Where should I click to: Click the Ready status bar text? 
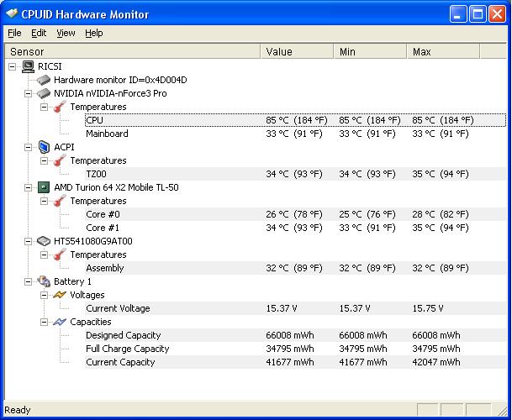tap(18, 410)
